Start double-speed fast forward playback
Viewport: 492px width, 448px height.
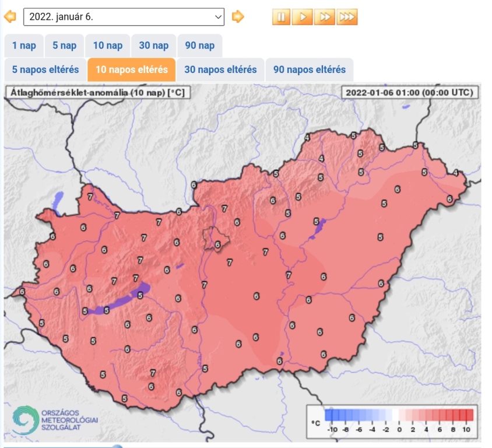click(324, 17)
